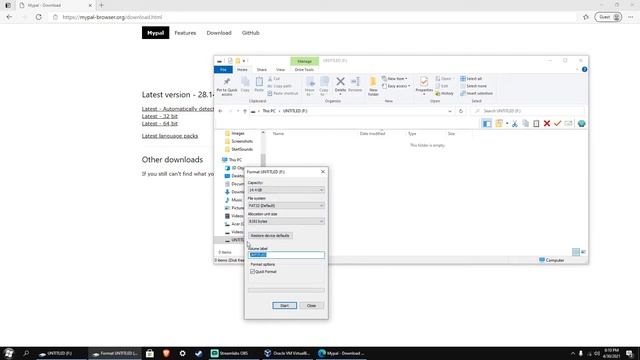Click Invert selection in ribbon
The width and height of the screenshot is (640, 360).
point(476,93)
